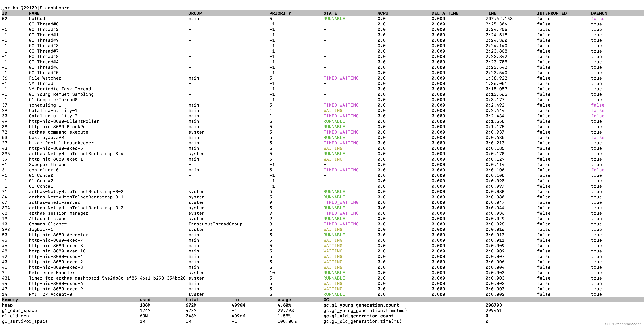Click the 'dashboard' command text at the prompt
This screenshot has height=327, width=644.
pos(57,8)
